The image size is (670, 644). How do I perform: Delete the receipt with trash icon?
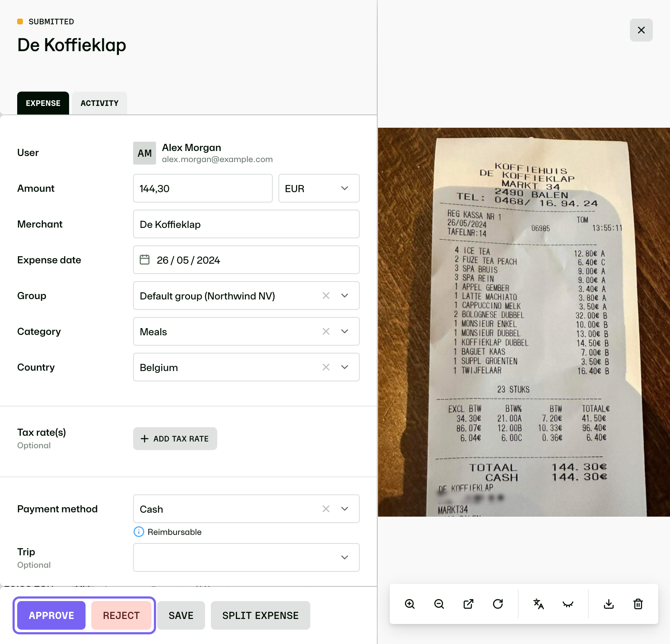point(638,604)
